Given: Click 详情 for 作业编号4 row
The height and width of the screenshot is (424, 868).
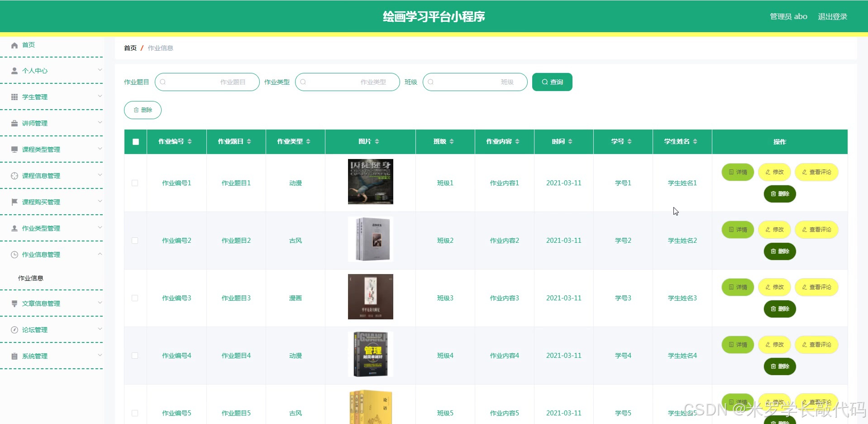Looking at the screenshot, I should [738, 345].
